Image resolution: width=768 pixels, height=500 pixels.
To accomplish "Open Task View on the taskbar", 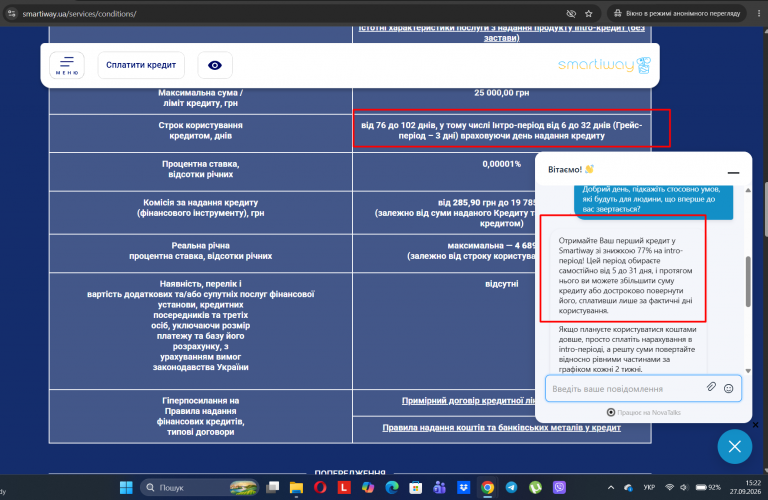I will [272, 487].
